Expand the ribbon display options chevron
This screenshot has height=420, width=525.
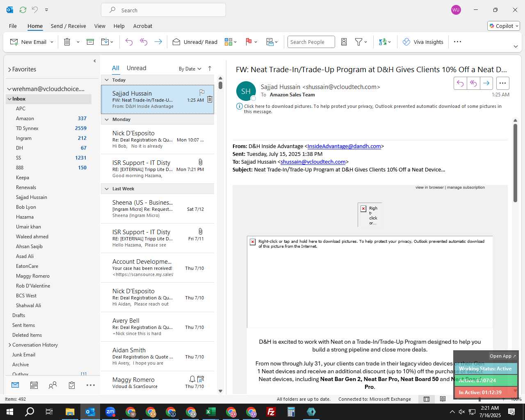coord(516,46)
